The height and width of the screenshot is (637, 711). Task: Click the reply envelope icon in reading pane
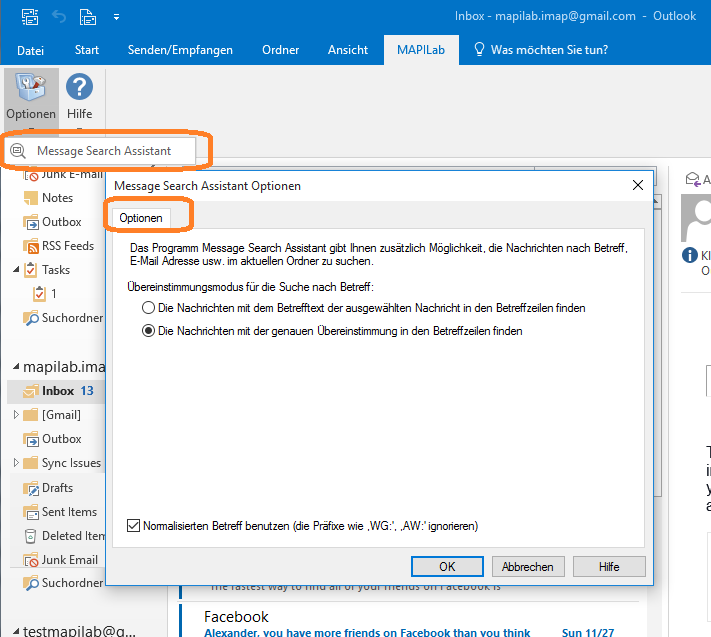(x=693, y=179)
